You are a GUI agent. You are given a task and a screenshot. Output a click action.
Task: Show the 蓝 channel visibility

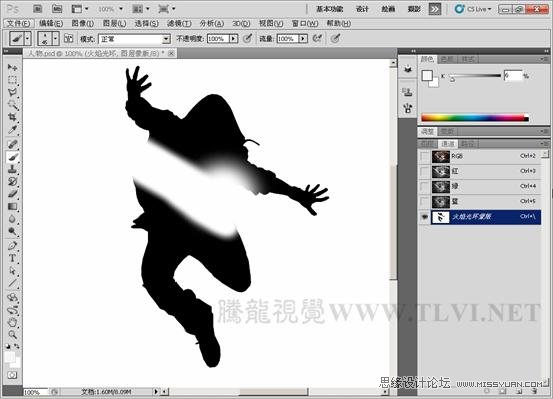[425, 202]
